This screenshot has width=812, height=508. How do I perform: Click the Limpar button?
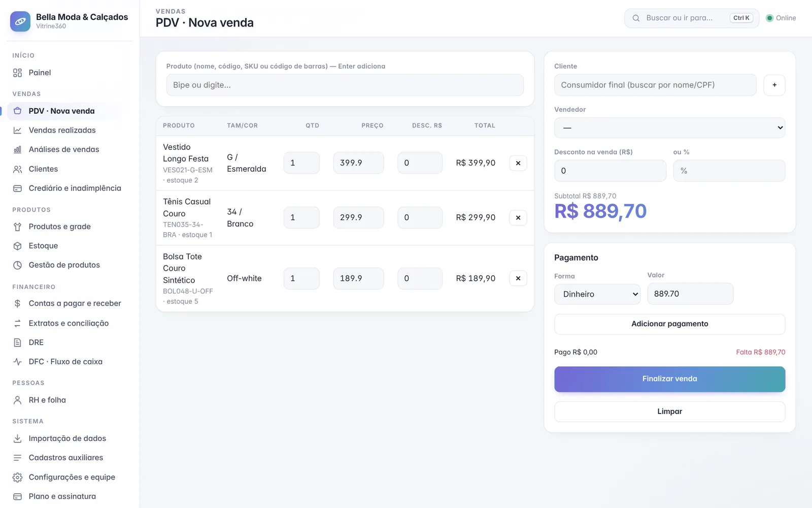pyautogui.click(x=669, y=411)
